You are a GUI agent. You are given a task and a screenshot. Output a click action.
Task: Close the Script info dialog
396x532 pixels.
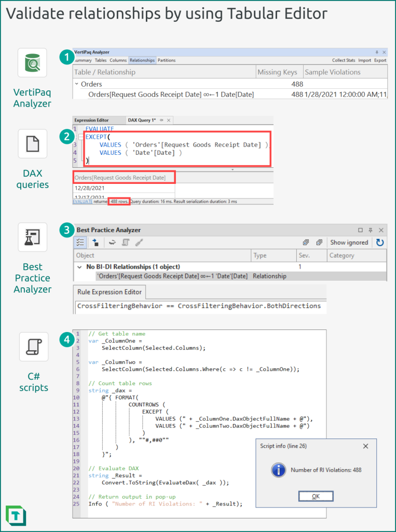coord(365,446)
